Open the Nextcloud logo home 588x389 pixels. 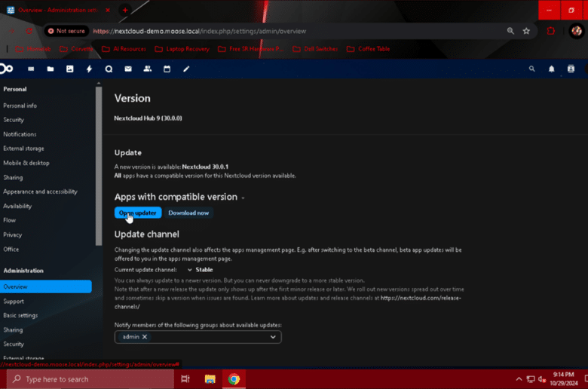[x=6, y=69]
